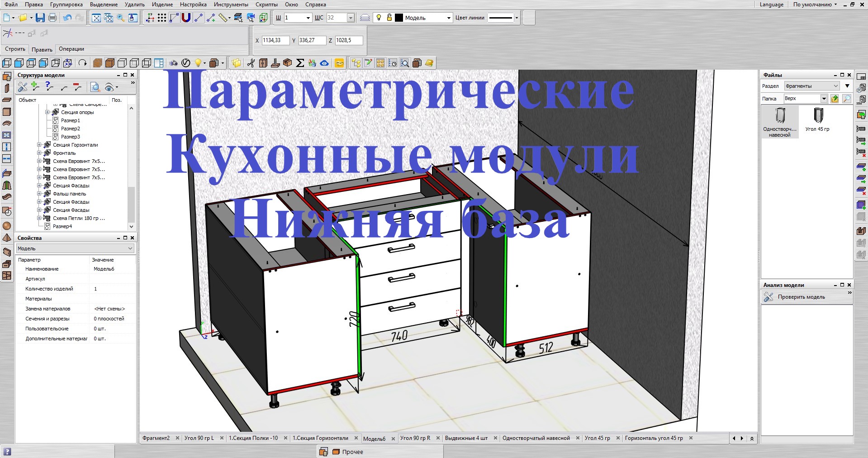Click the camera screenshot icon above the model view

(174, 63)
